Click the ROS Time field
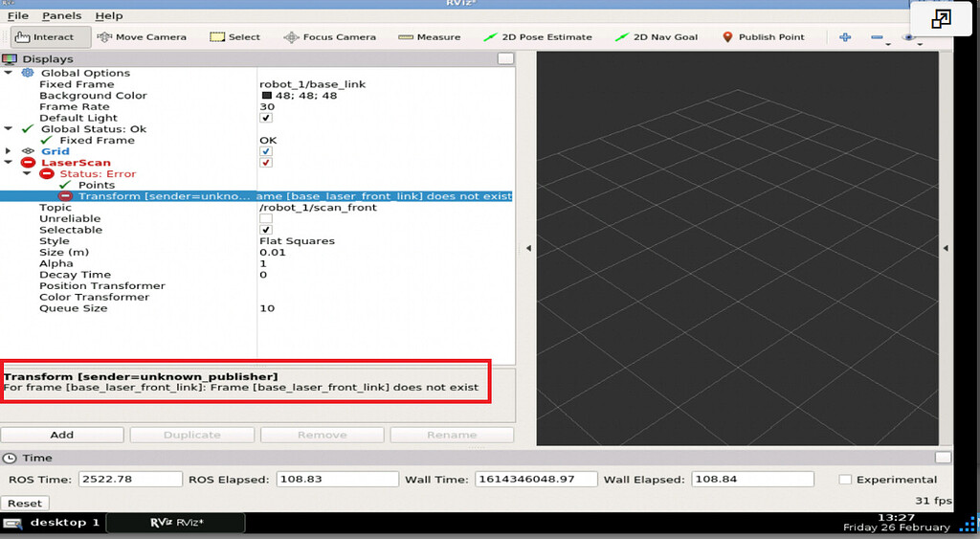 point(130,480)
